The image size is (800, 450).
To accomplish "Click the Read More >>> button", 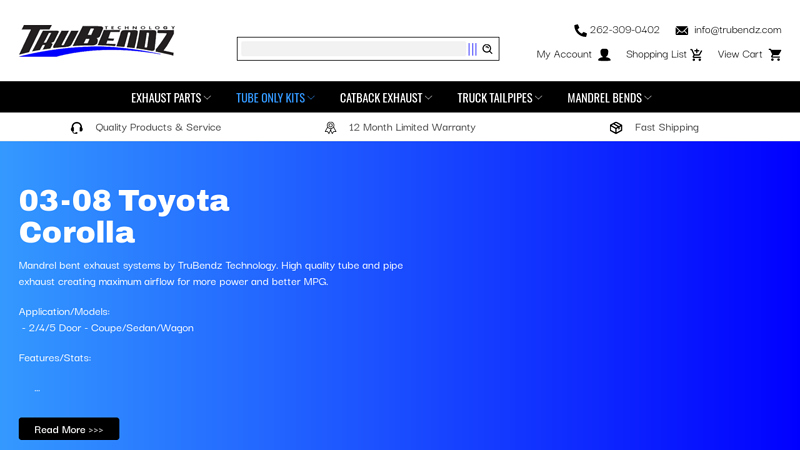I will tap(69, 429).
